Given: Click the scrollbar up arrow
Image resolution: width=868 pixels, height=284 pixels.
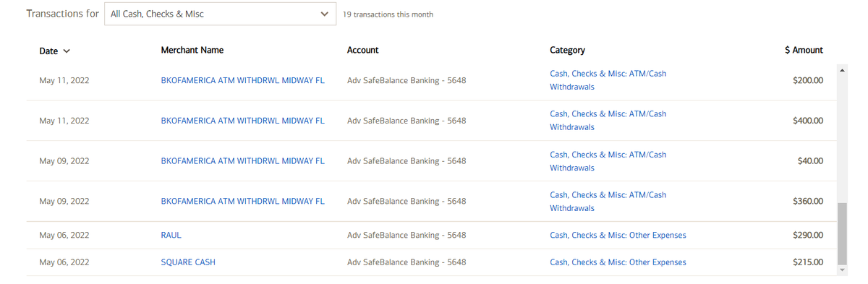Looking at the screenshot, I should click(x=841, y=70).
